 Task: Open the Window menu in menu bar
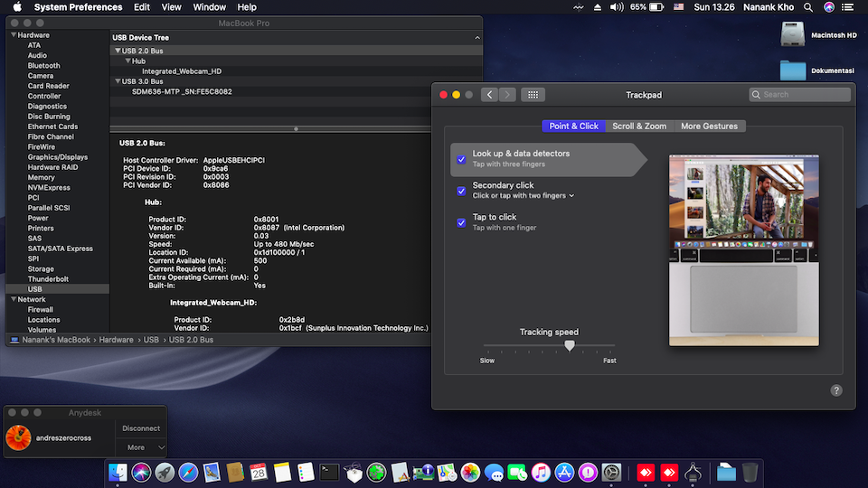[210, 7]
